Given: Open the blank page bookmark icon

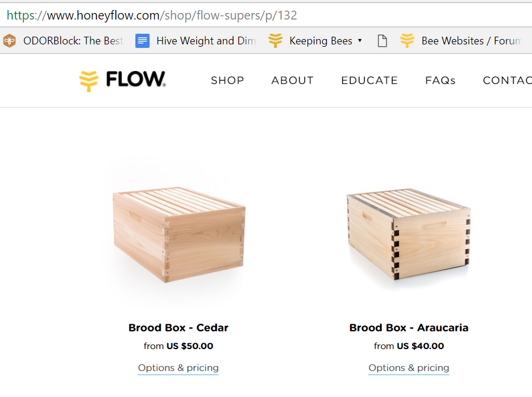Looking at the screenshot, I should (382, 41).
